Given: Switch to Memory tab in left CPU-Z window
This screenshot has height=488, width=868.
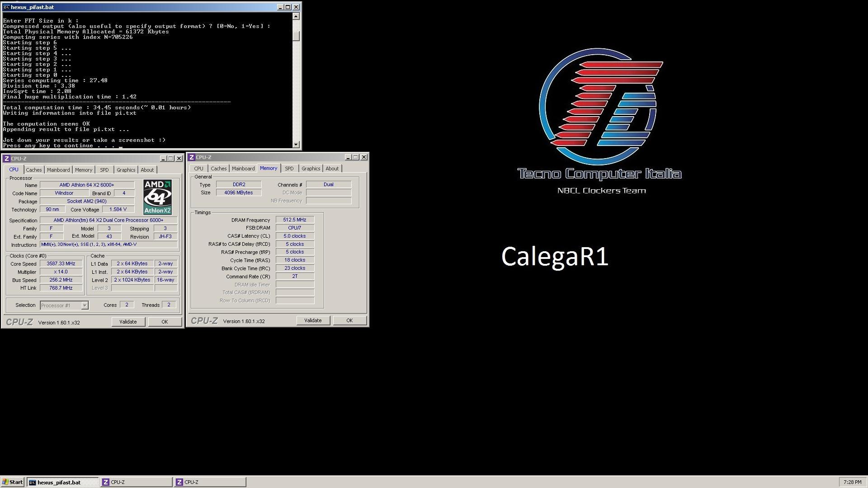Looking at the screenshot, I should (x=84, y=170).
